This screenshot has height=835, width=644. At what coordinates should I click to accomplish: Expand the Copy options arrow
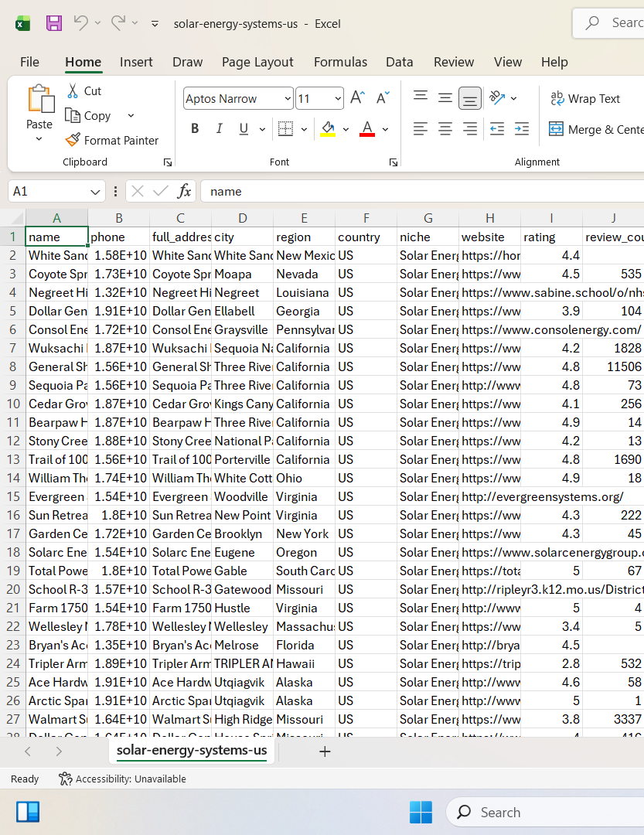131,115
